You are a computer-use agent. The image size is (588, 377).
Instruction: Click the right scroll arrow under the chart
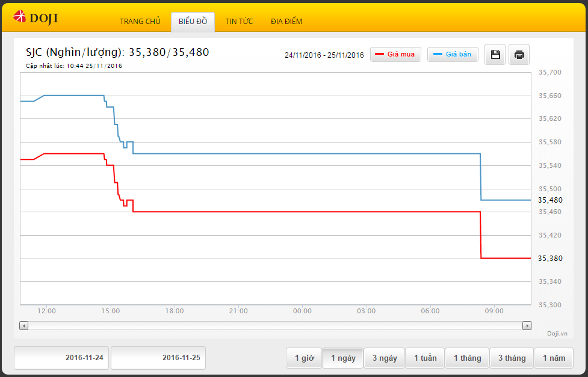point(527,326)
